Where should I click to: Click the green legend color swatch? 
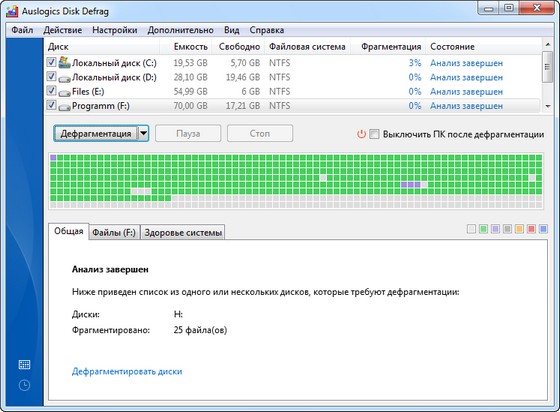(483, 229)
